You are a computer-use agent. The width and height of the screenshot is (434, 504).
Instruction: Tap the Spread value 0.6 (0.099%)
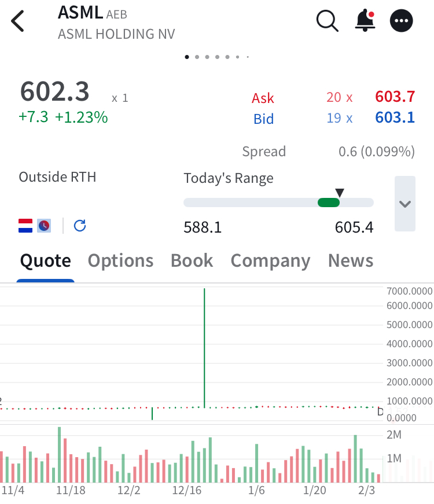coord(377,152)
